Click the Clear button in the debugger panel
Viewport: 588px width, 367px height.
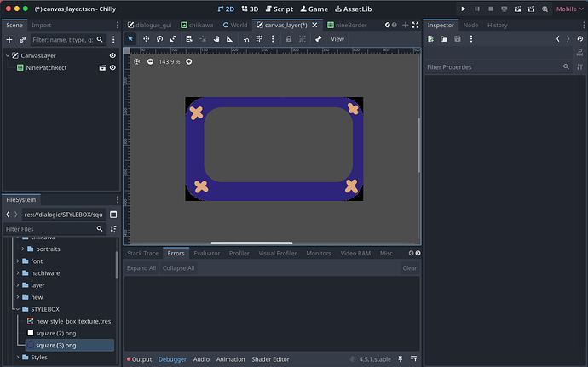pos(409,268)
